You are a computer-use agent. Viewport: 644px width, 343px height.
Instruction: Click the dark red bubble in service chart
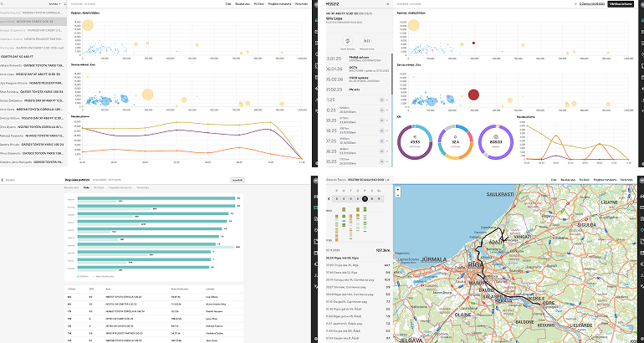[x=473, y=95]
